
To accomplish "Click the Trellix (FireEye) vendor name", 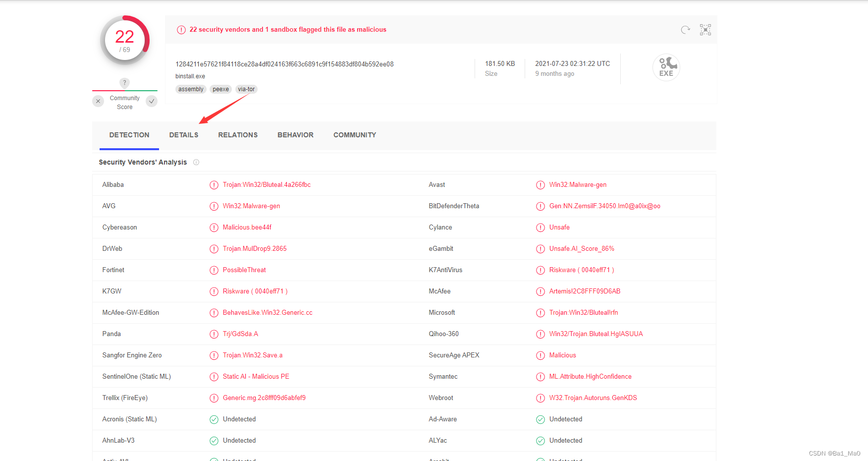I will click(x=125, y=398).
